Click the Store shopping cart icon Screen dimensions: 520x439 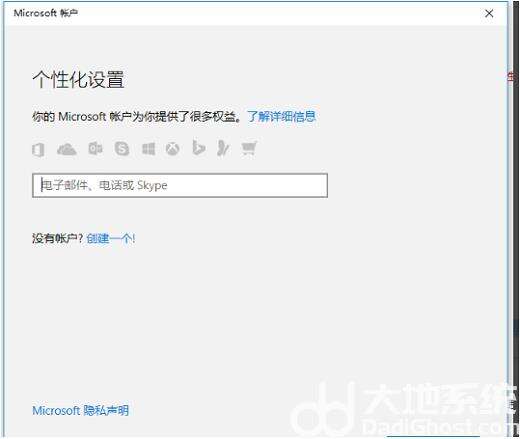[249, 148]
